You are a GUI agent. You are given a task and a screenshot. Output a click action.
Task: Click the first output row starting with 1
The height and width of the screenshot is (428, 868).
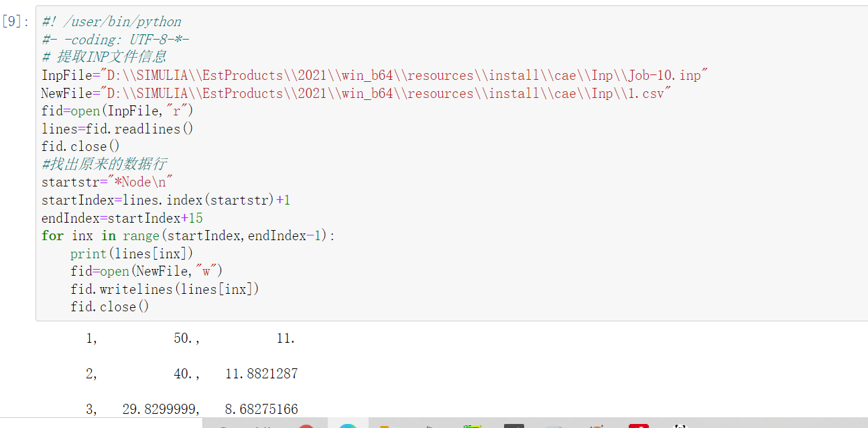tap(190, 339)
